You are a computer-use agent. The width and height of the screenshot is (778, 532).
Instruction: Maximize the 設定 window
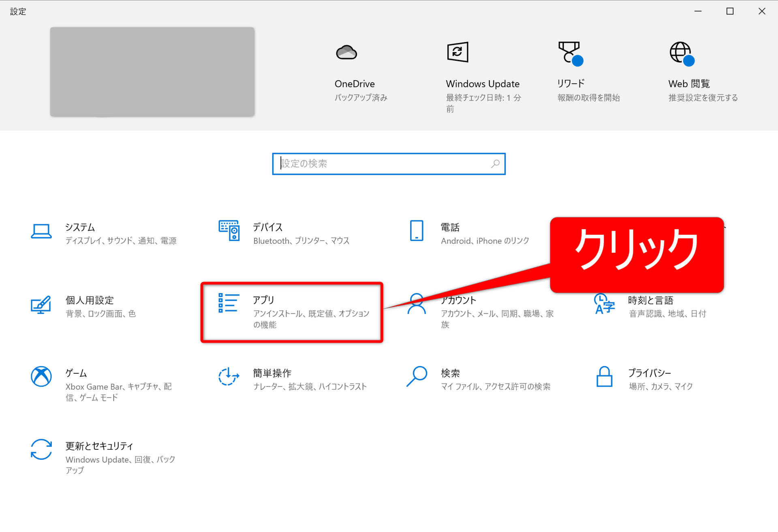730,11
